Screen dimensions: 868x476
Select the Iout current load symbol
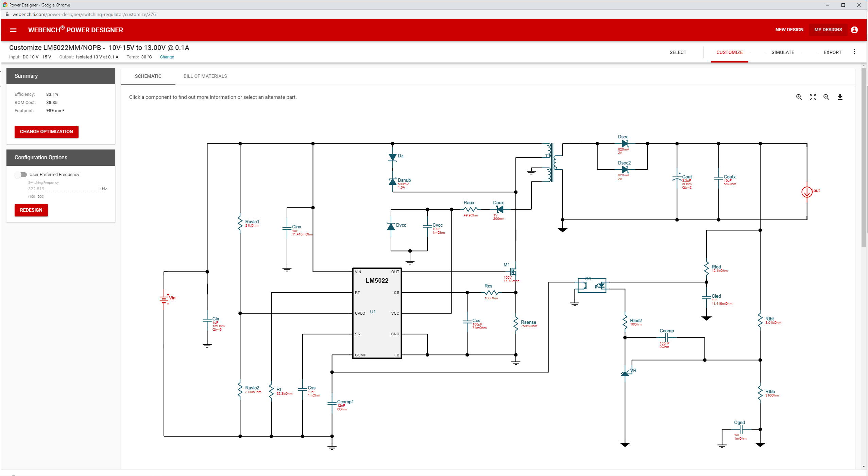[807, 192]
